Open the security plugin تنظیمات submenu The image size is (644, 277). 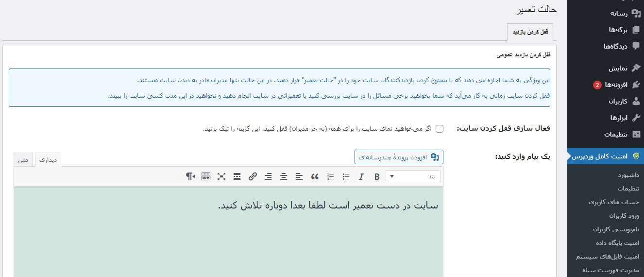pyautogui.click(x=628, y=188)
